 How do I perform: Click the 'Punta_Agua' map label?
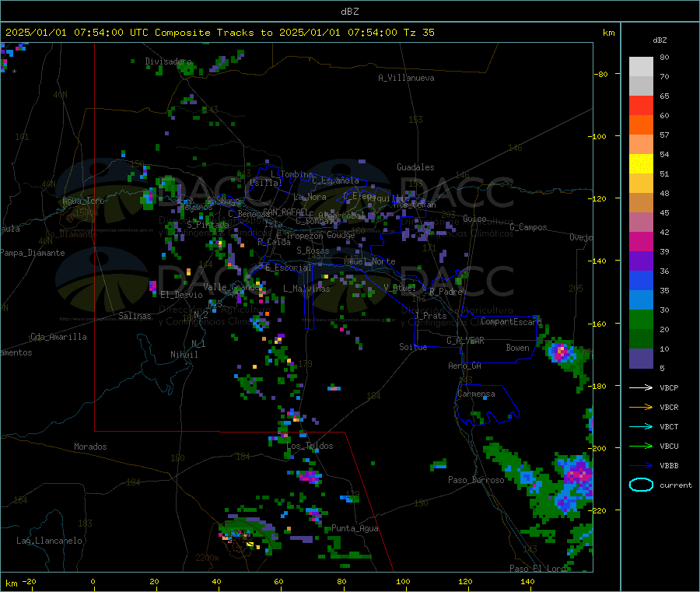pyautogui.click(x=355, y=528)
